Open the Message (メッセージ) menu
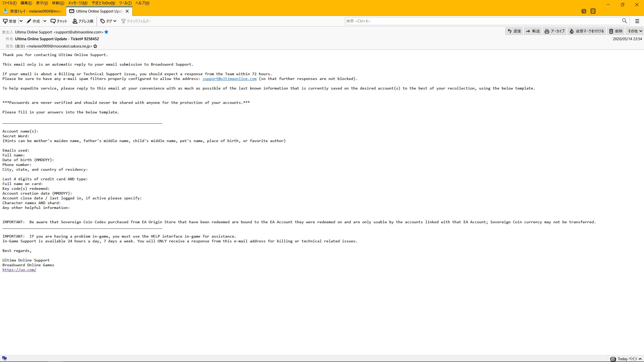 pyautogui.click(x=78, y=3)
